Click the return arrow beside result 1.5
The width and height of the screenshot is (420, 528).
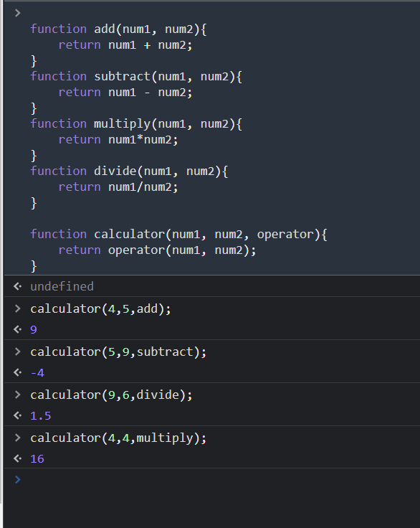pyautogui.click(x=17, y=415)
